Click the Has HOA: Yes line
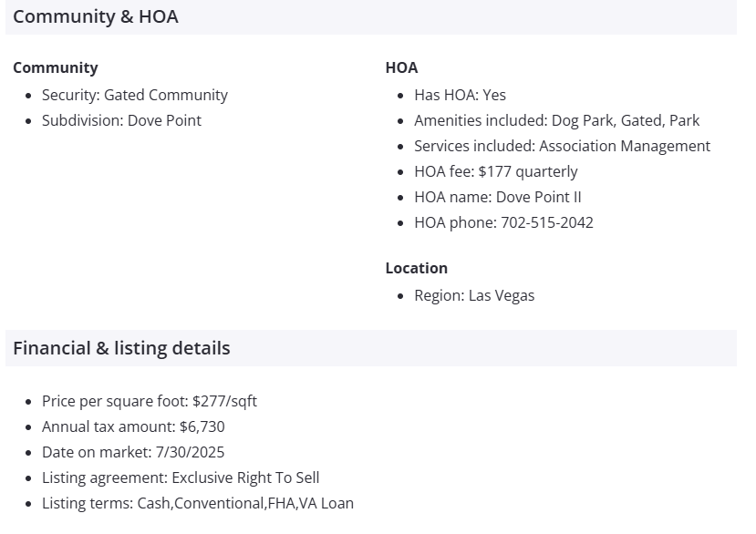Image resolution: width=756 pixels, height=534 pixels. 460,95
